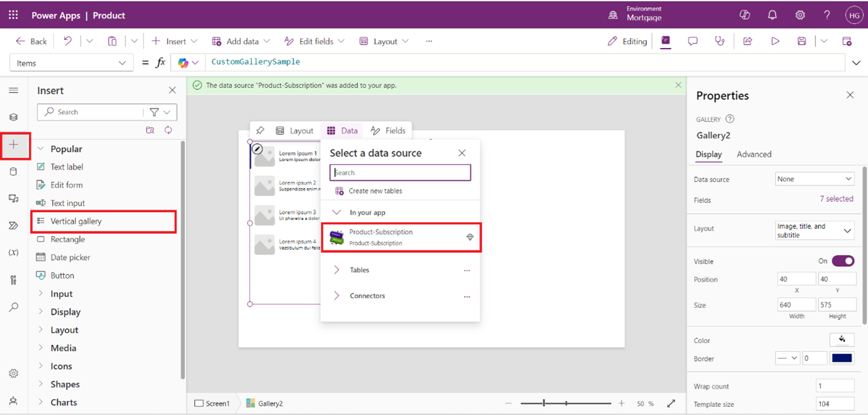Open the Variables panel icon

pos(13,252)
